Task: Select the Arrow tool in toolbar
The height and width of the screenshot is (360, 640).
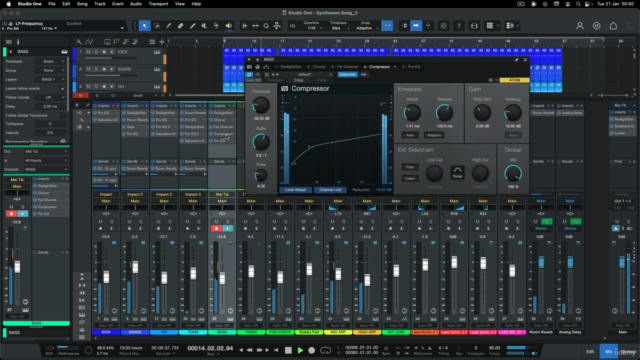Action: (x=144, y=26)
